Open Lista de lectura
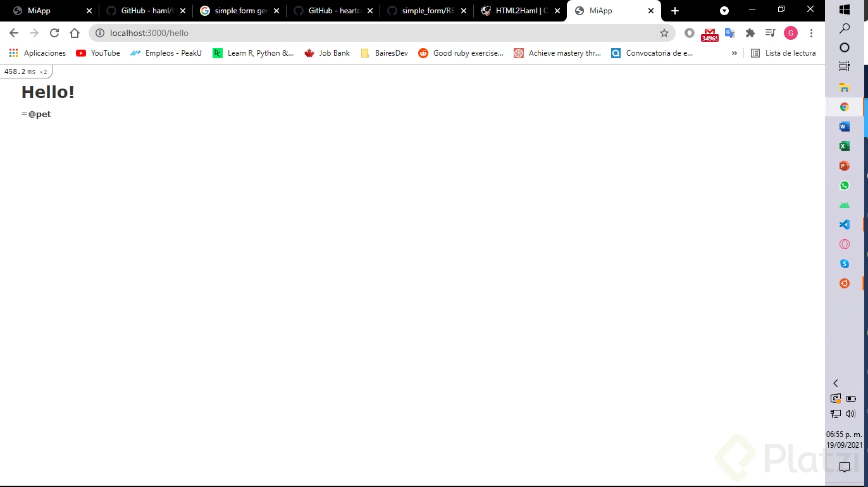The width and height of the screenshot is (868, 487). (784, 53)
